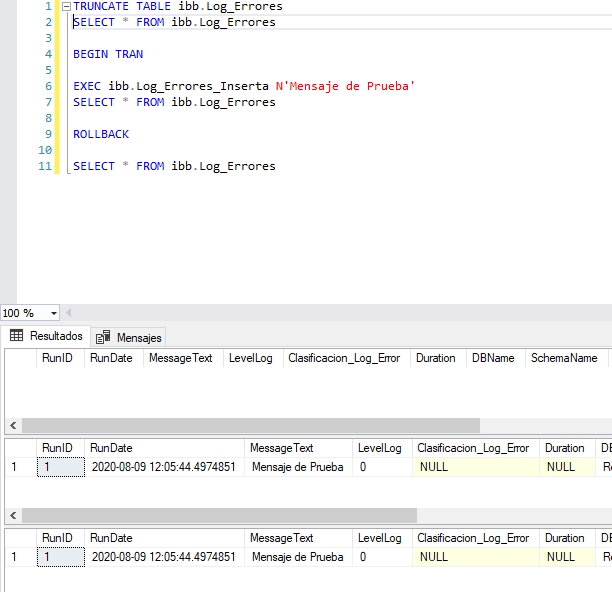This screenshot has width=612, height=592.
Task: Click the grid icon on Resultados tab
Action: [17, 336]
